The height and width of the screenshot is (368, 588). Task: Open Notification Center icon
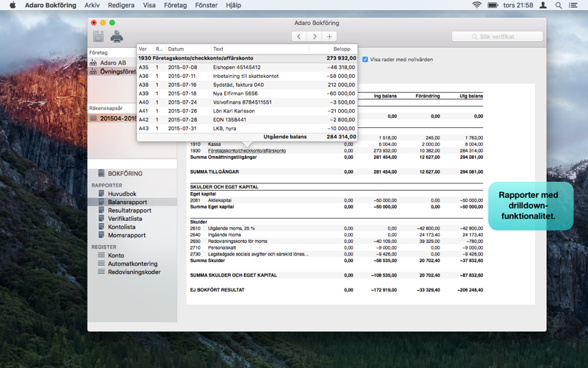(573, 5)
